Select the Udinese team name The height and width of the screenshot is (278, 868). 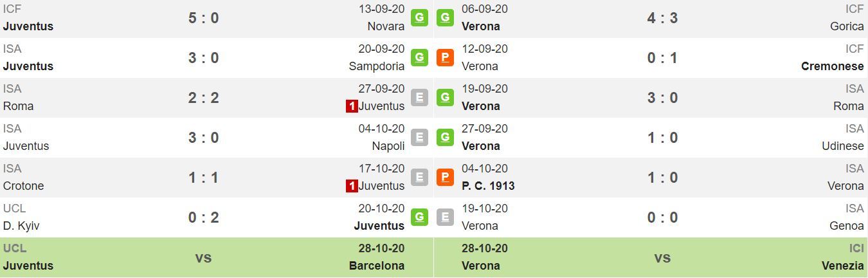843,146
